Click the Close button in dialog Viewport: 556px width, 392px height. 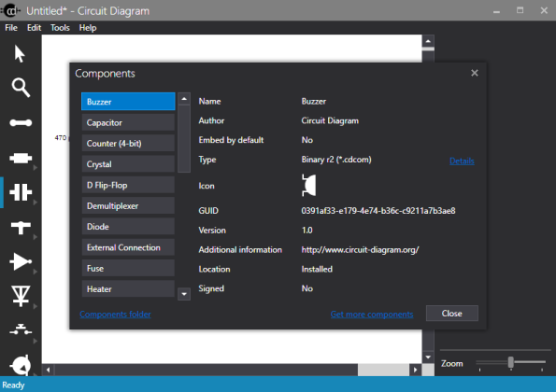452,314
